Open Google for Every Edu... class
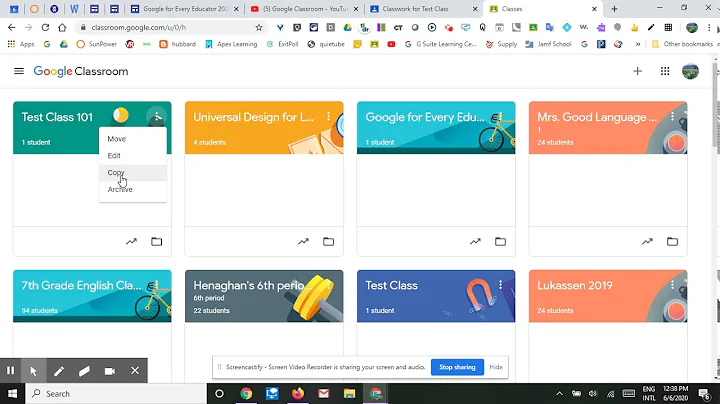The width and height of the screenshot is (720, 404). [425, 117]
